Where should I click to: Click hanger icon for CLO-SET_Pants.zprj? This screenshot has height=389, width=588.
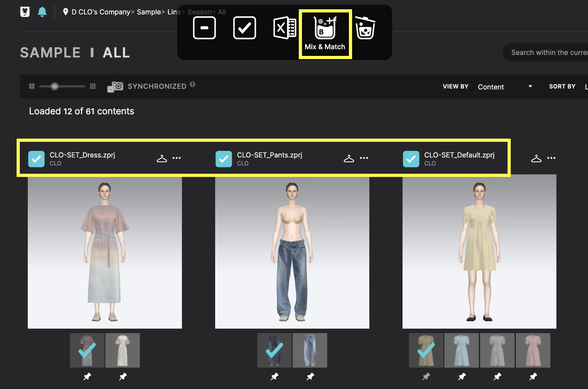349,158
